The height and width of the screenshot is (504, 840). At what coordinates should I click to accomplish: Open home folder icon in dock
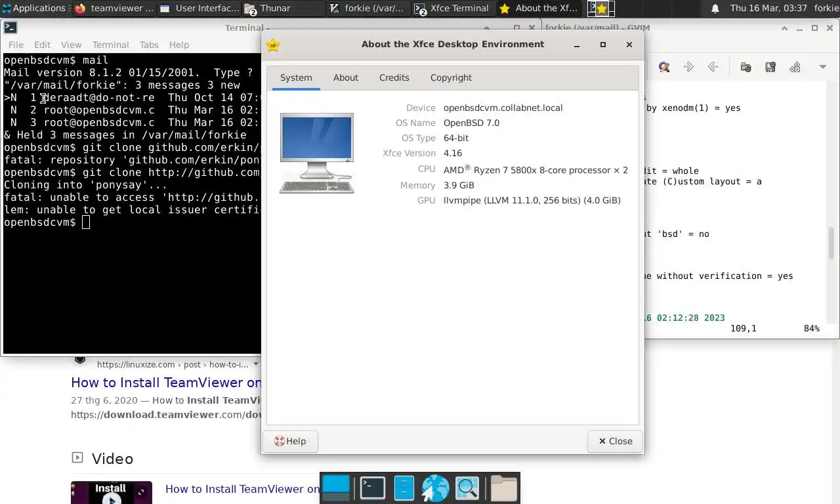coord(503,488)
